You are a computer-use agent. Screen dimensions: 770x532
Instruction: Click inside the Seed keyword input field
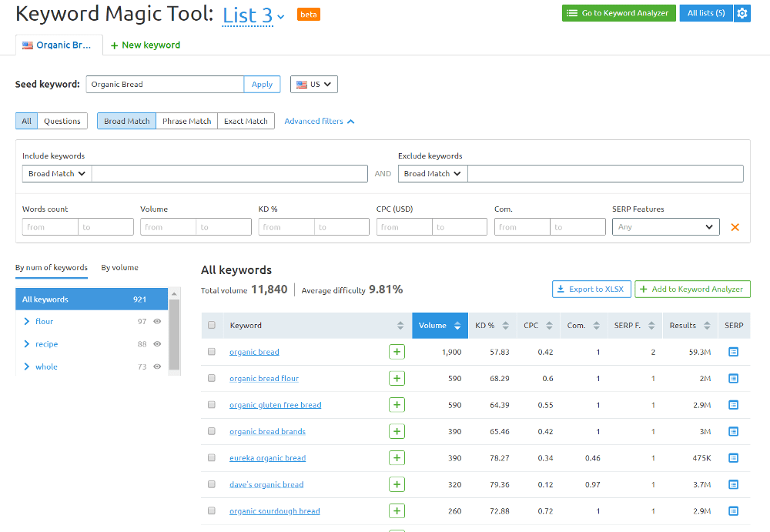tap(164, 84)
